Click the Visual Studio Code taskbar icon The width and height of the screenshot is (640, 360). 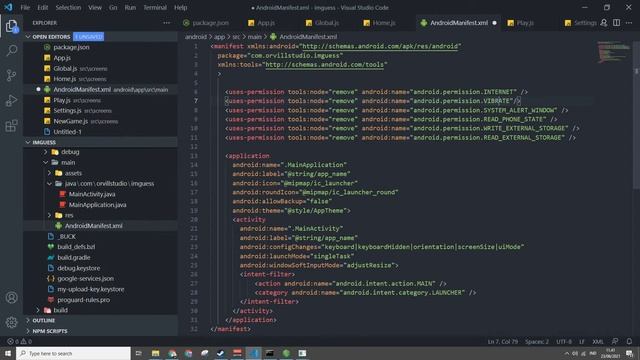253,353
